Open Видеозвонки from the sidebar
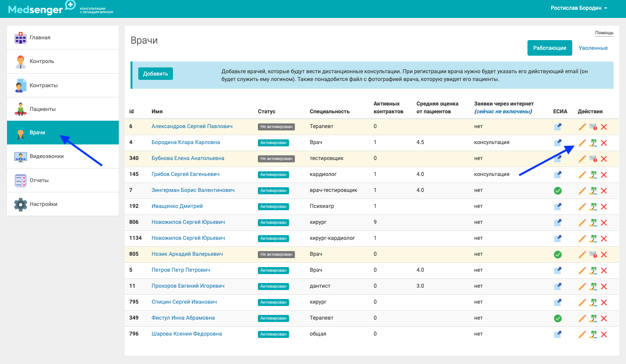Screen dimensions: 626x364 point(46,157)
